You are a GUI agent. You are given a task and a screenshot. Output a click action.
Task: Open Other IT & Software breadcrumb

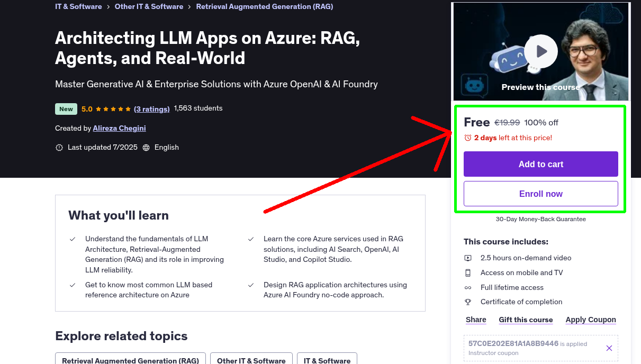point(149,7)
